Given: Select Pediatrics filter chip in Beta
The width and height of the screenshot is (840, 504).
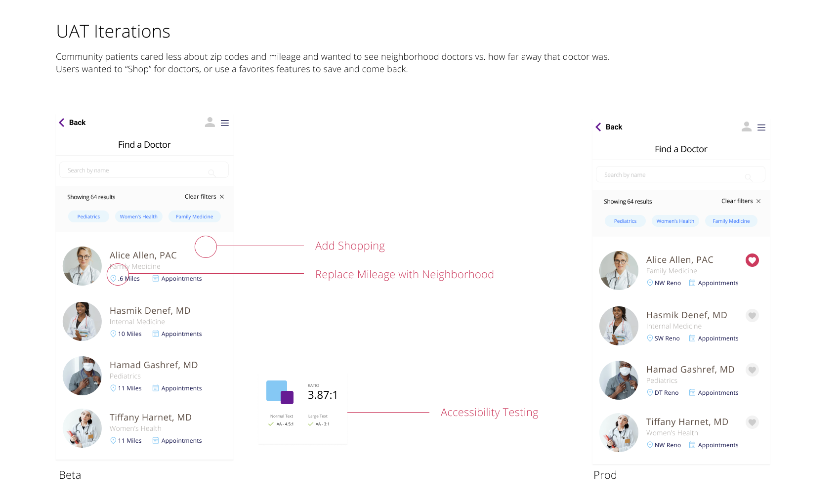Looking at the screenshot, I should coord(88,216).
